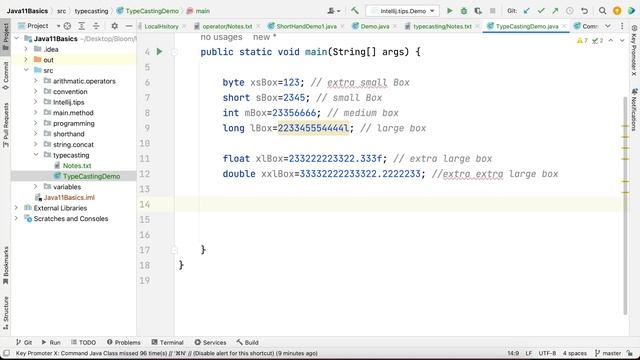Expand arithmatic.operators package

coord(36,81)
